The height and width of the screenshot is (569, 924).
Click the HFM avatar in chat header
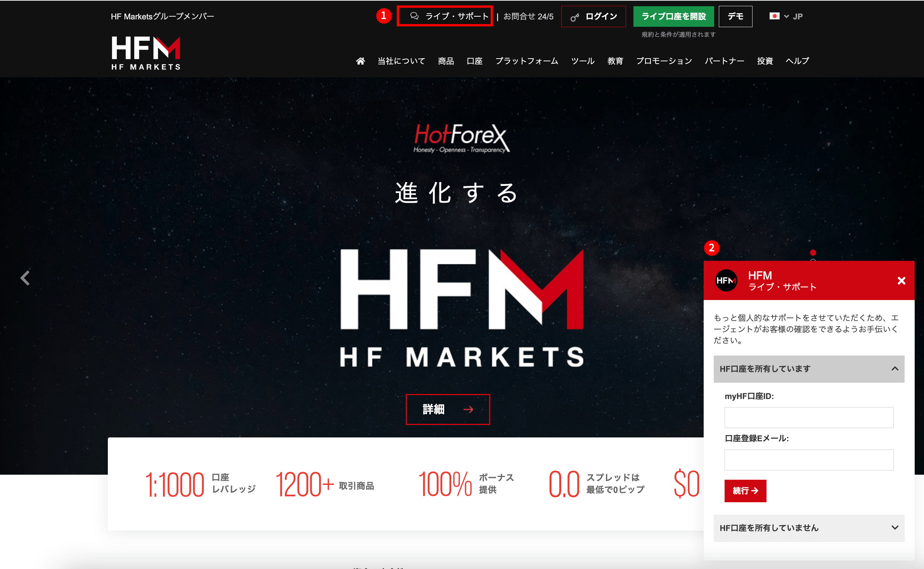click(x=726, y=281)
